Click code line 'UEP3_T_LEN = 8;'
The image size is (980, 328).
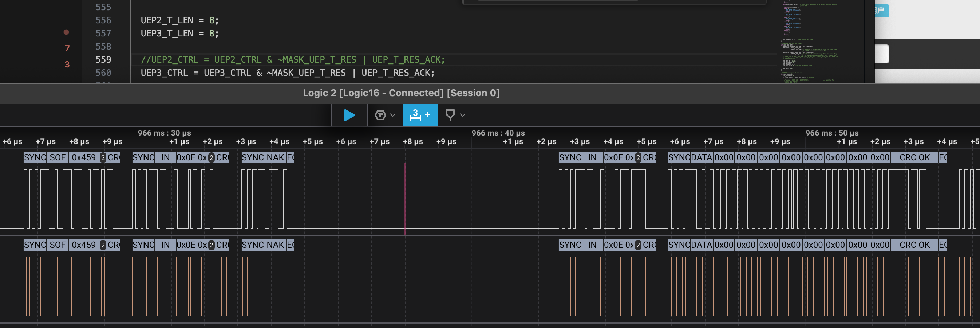coord(179,34)
